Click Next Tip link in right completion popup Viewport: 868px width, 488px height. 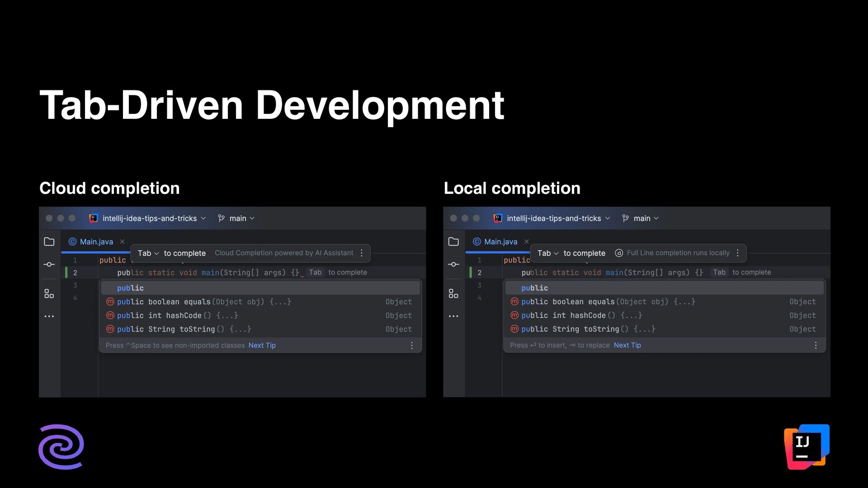click(x=627, y=345)
